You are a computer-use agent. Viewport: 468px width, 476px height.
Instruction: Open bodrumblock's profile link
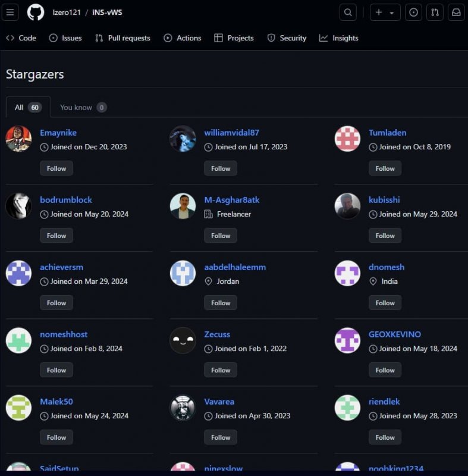(66, 200)
